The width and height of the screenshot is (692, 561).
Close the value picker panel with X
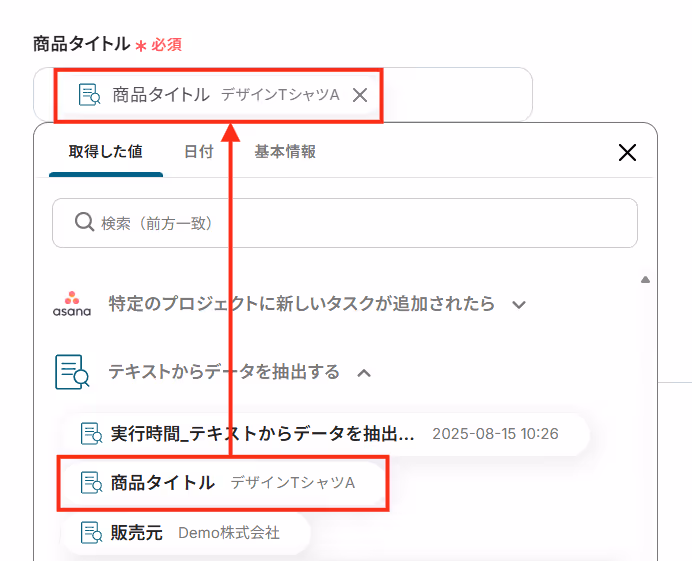pyautogui.click(x=627, y=153)
